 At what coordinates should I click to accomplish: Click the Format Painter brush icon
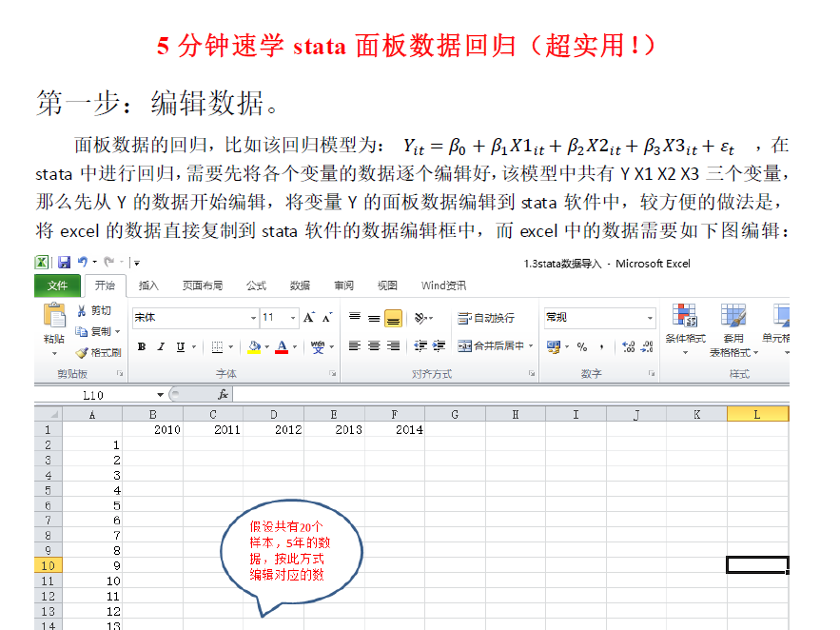(x=82, y=352)
